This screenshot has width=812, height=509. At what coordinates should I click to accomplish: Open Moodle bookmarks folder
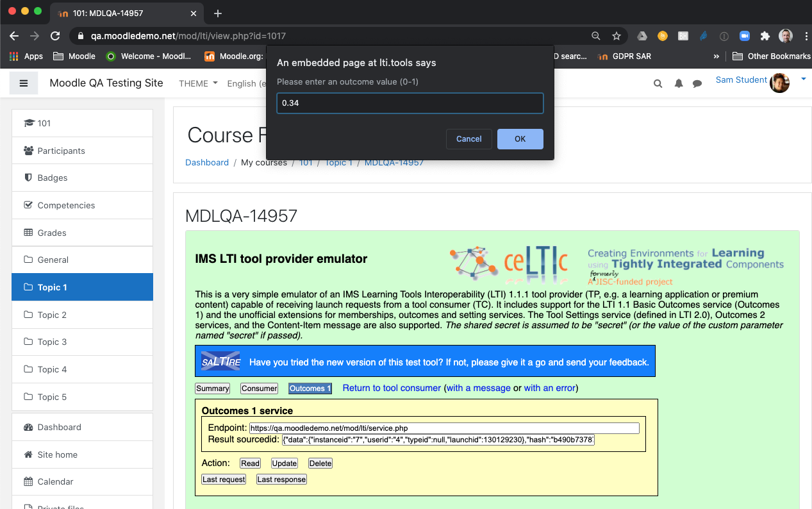74,56
